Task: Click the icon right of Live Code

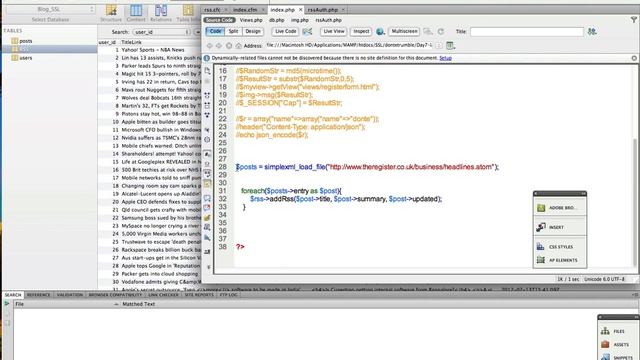Action: (307, 31)
